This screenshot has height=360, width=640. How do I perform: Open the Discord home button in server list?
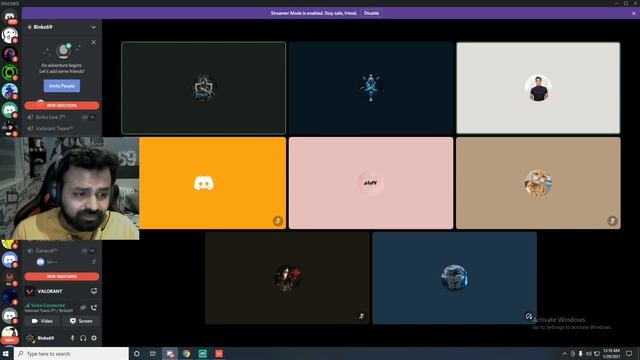9,16
